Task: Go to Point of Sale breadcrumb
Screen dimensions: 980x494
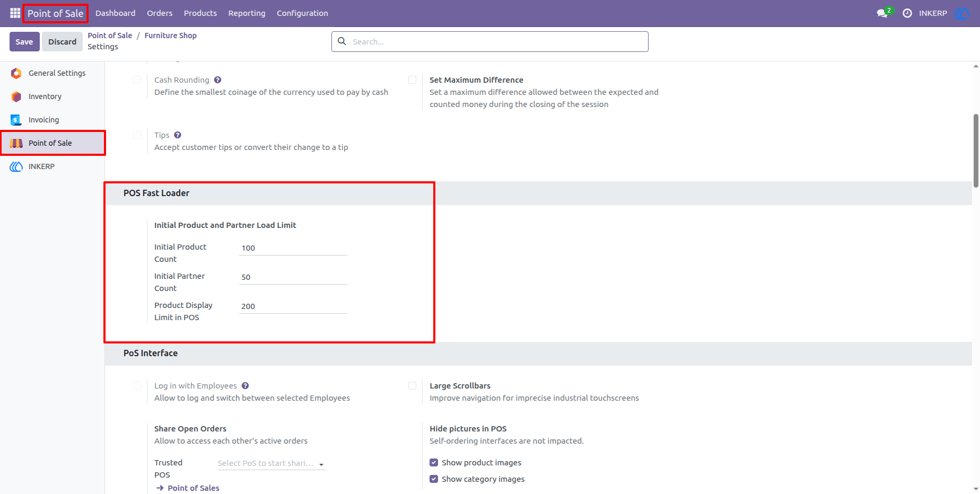Action: click(x=110, y=36)
